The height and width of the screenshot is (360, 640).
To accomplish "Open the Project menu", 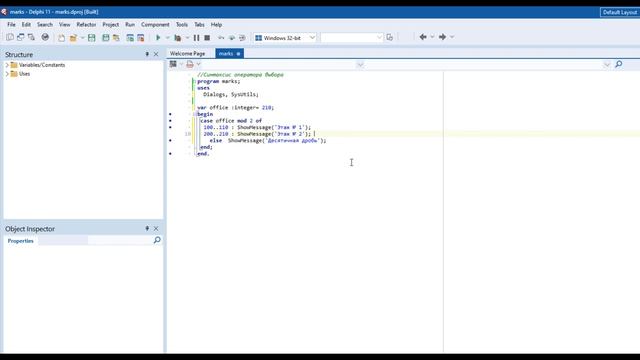I will [111, 24].
